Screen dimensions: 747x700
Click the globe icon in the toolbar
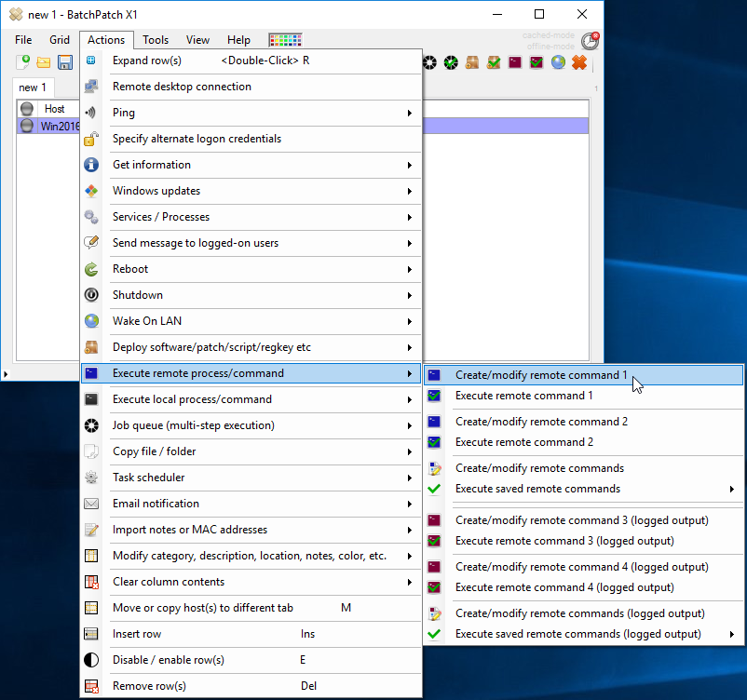(x=558, y=62)
